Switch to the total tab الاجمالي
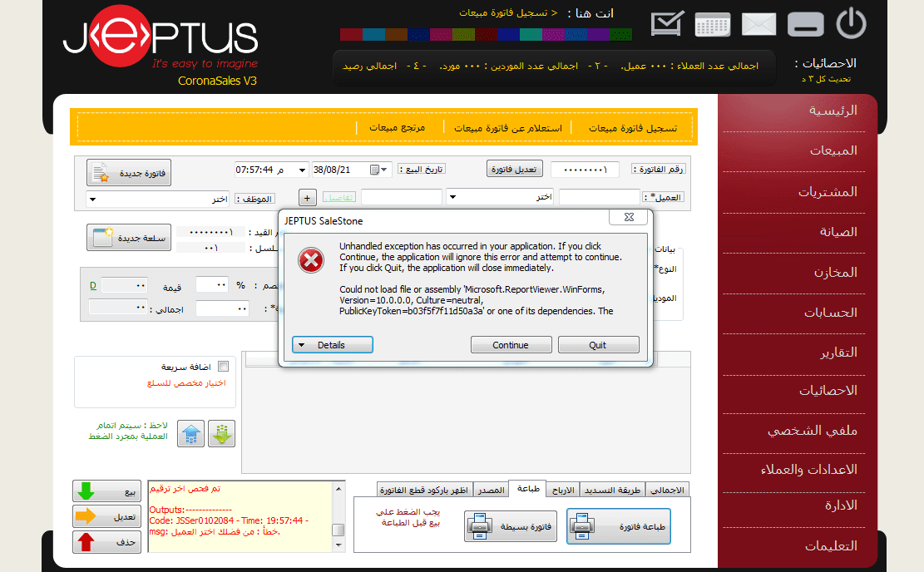The image size is (924, 572). point(667,491)
